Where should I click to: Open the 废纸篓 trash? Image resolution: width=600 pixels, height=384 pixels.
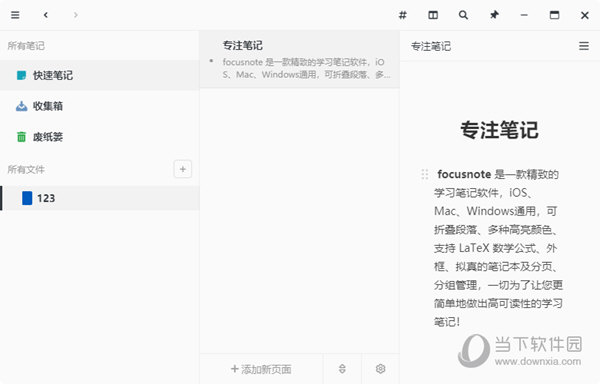(99, 137)
